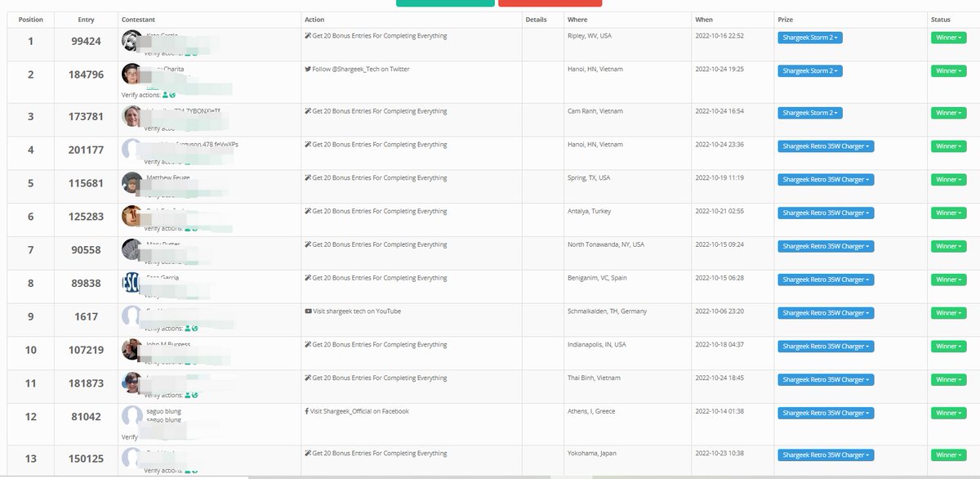Click bonus entries wand icon in Indianapolis row
The image size is (980, 479).
[x=308, y=345]
